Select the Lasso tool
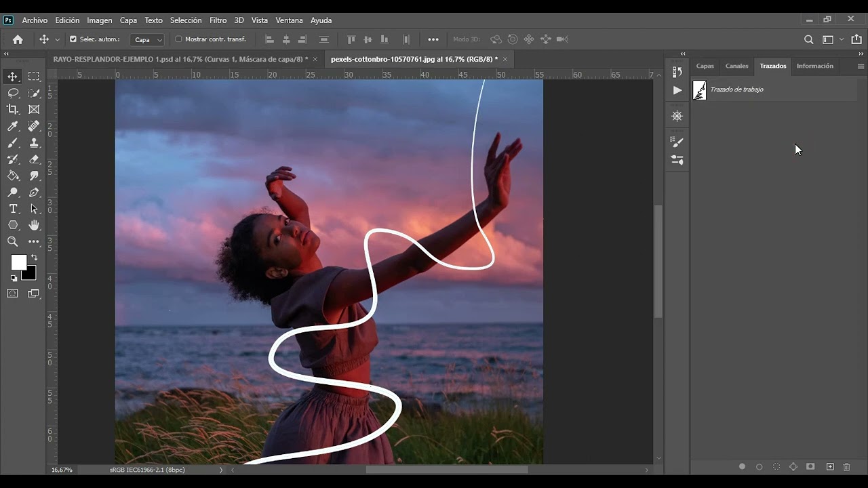Viewport: 868px width, 488px height. (x=13, y=93)
